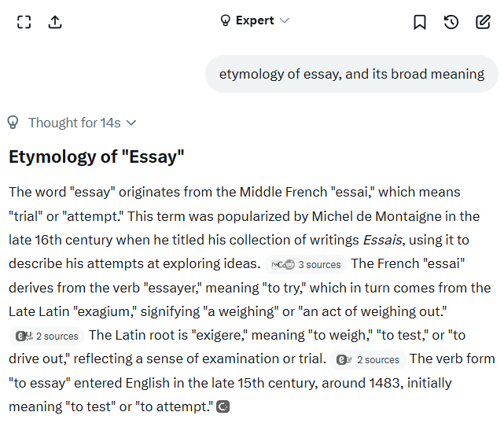Screen dimensions: 504x434
Task: Click the user message about essay etymology
Action: pos(351,75)
